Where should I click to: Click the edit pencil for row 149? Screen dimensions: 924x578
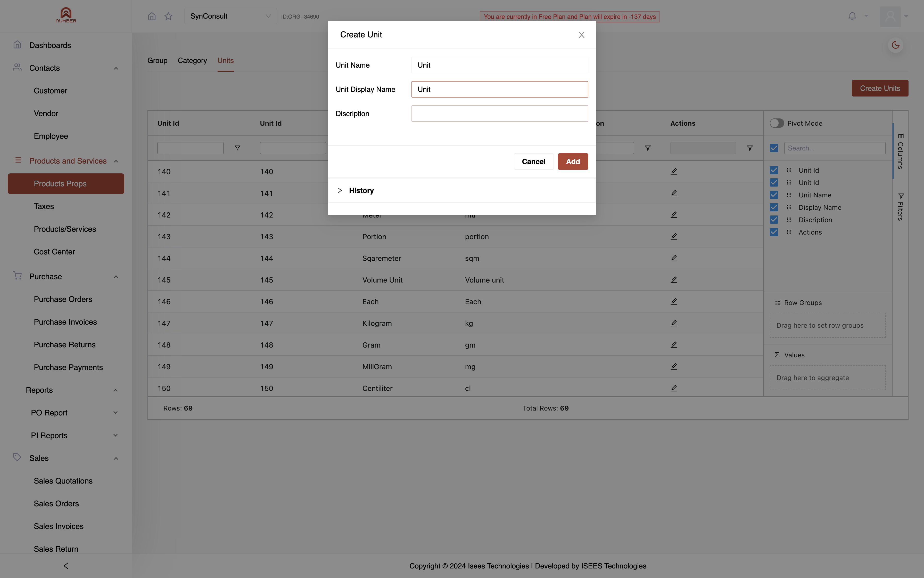[x=674, y=366]
